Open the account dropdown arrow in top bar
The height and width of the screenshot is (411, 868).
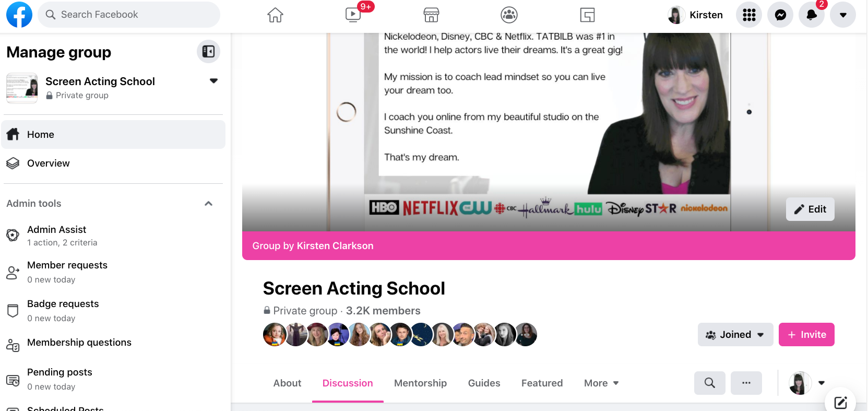point(843,15)
